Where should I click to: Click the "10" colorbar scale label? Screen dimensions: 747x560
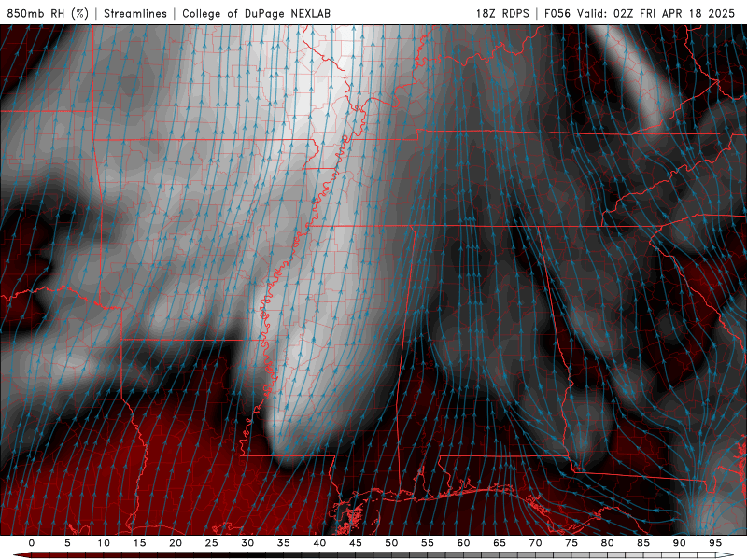[x=104, y=543]
